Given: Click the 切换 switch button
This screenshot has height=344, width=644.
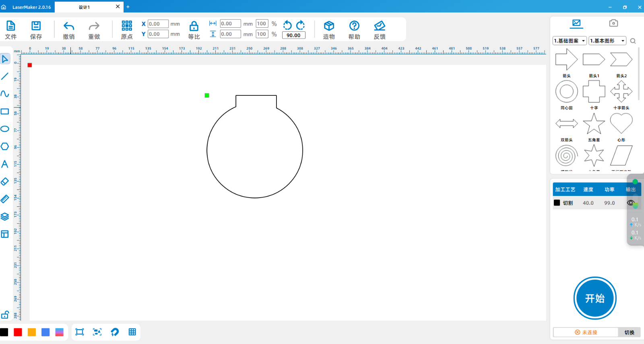Looking at the screenshot, I should (629, 332).
